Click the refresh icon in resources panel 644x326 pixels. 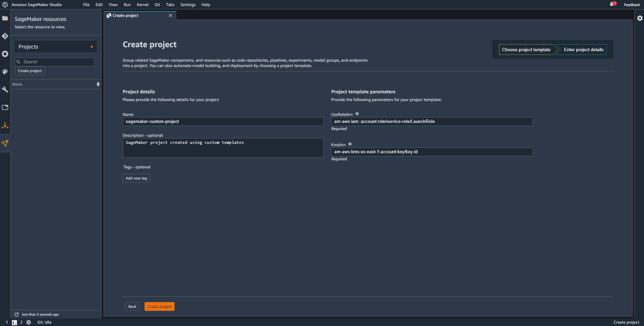(x=16, y=314)
